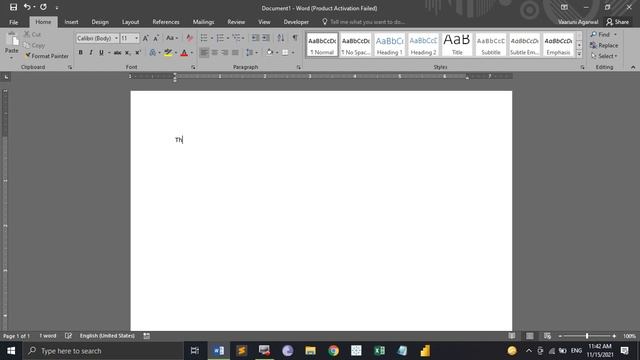Screen dimensions: 640x360
Task: Open Select dropdown in Editing group
Action: [604, 56]
